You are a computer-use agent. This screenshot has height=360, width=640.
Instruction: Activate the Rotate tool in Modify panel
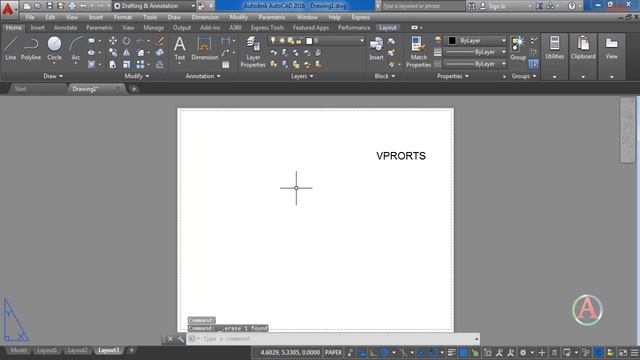pos(127,40)
